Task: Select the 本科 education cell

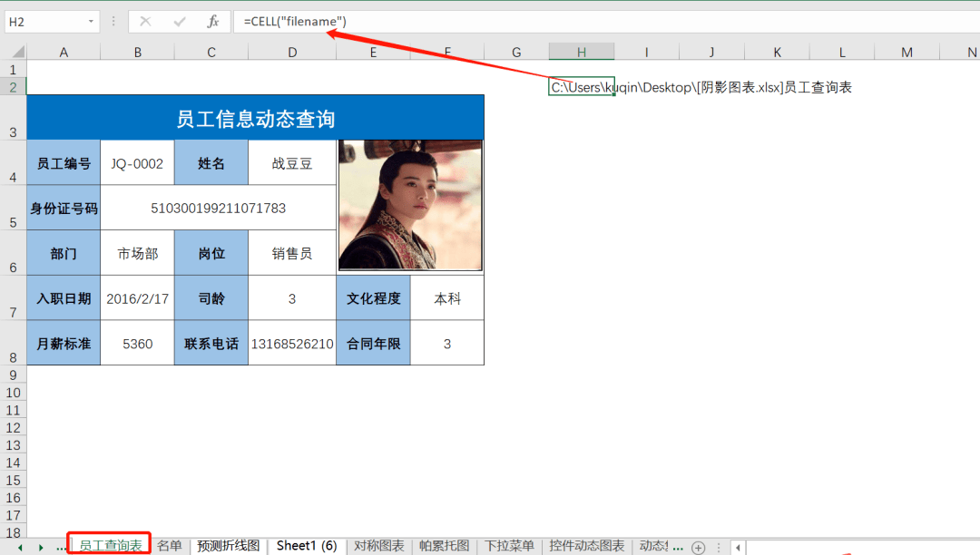Action: 446,298
